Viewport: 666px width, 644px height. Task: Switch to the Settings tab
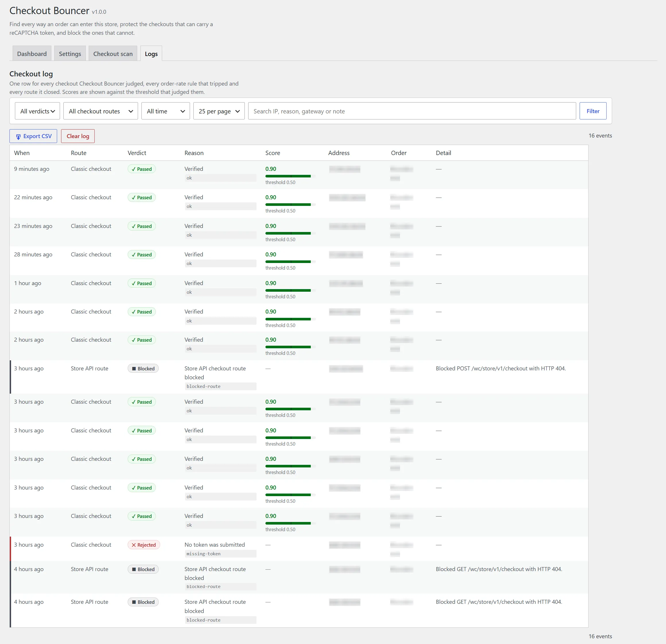[x=70, y=54]
